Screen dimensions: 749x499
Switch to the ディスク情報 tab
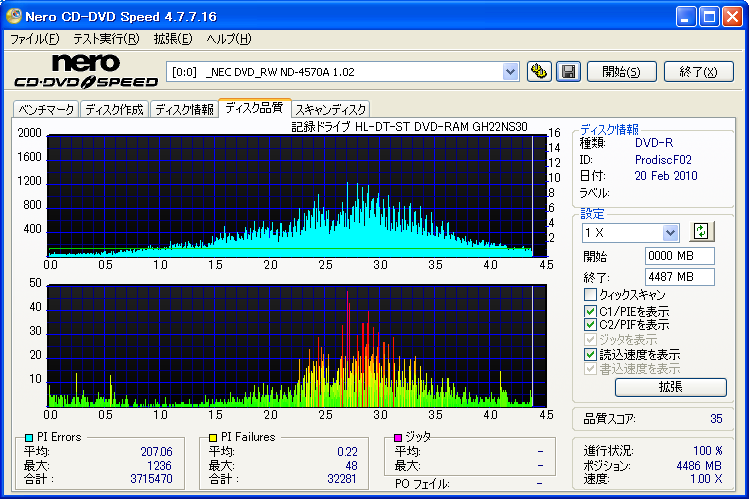184,109
